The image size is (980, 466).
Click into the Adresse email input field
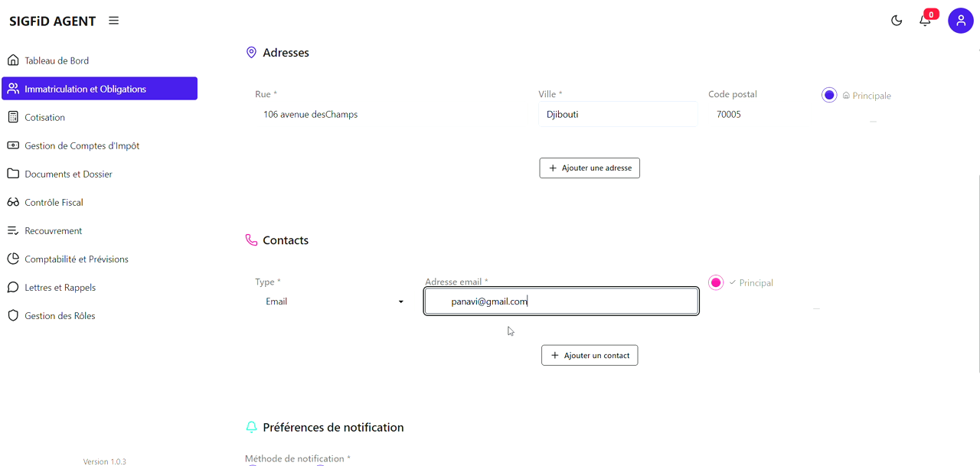tap(560, 301)
